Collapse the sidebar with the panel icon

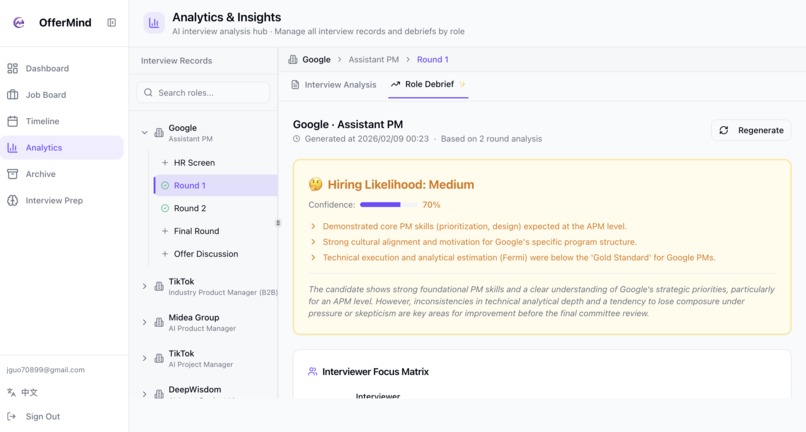pyautogui.click(x=112, y=23)
